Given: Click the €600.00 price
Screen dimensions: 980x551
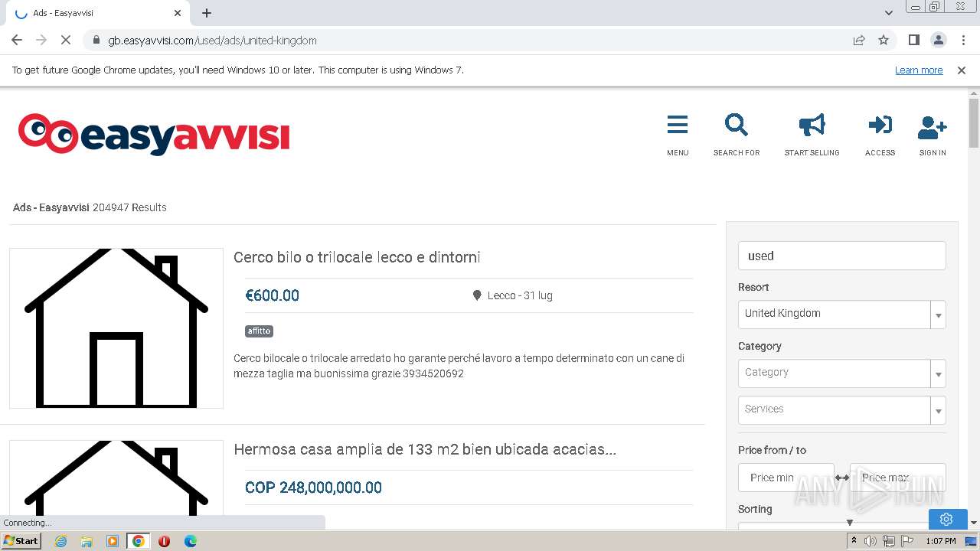Looking at the screenshot, I should (x=272, y=295).
